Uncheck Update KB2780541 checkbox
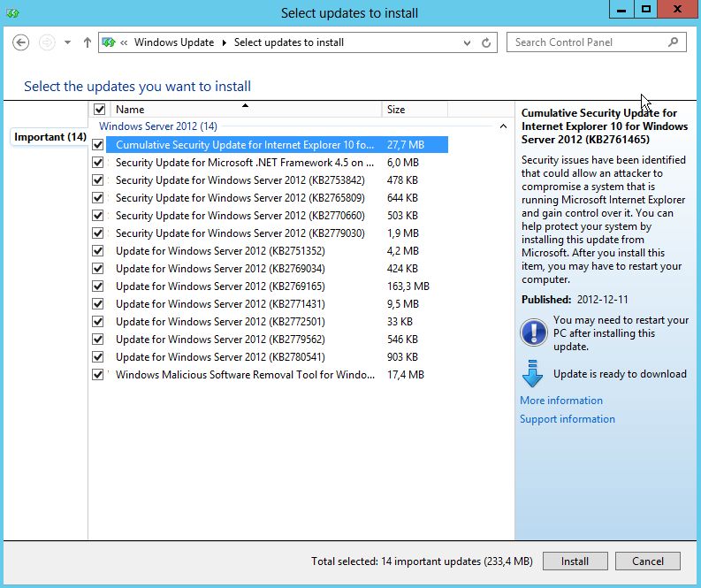Image resolution: width=701 pixels, height=588 pixels. click(97, 357)
